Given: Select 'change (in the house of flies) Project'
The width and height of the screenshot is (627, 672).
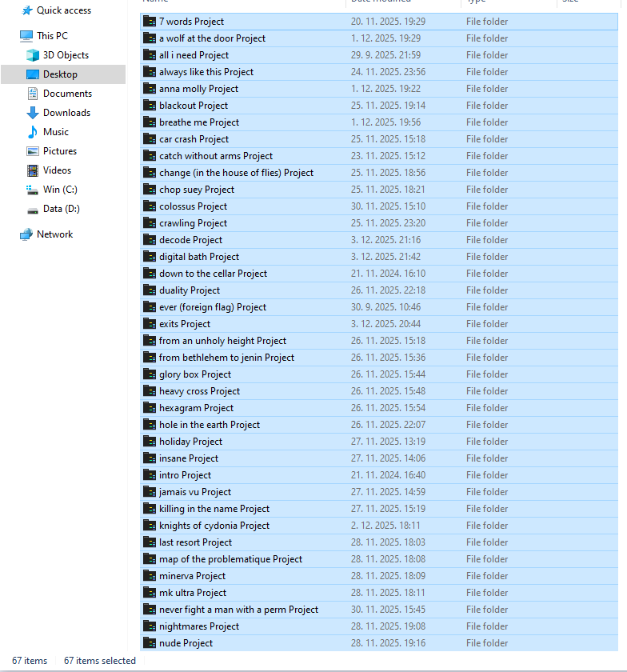Looking at the screenshot, I should pos(236,172).
